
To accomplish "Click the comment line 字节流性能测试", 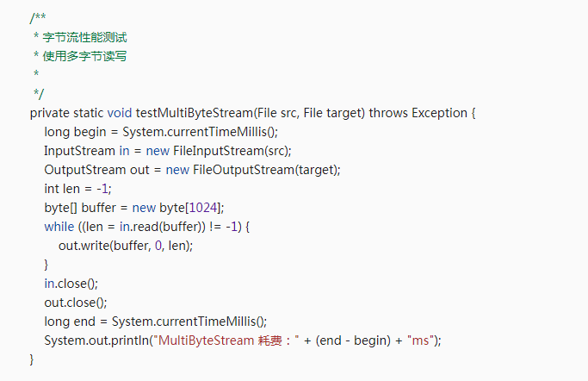I will (x=91, y=37).
